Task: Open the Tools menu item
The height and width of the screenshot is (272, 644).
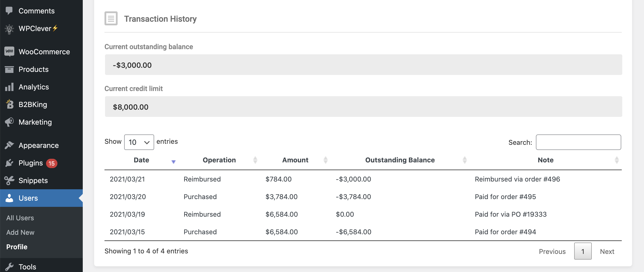Action: tap(27, 267)
